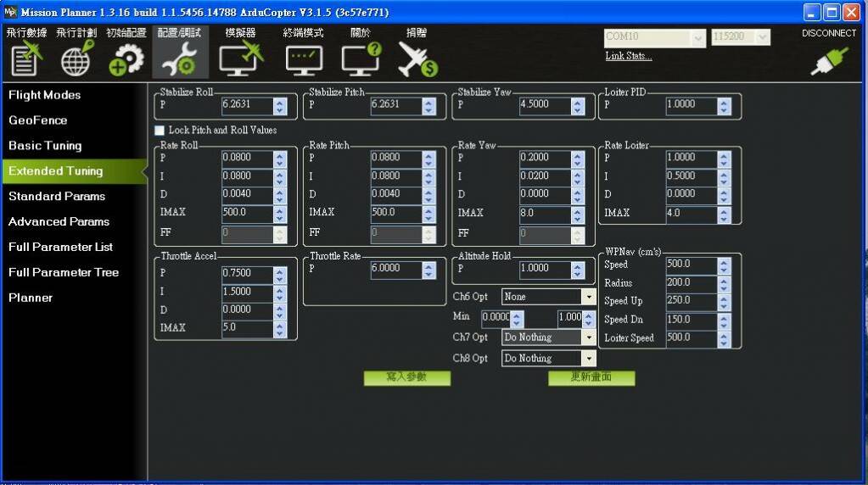
Task: Click the Write Params green button
Action: coord(407,377)
